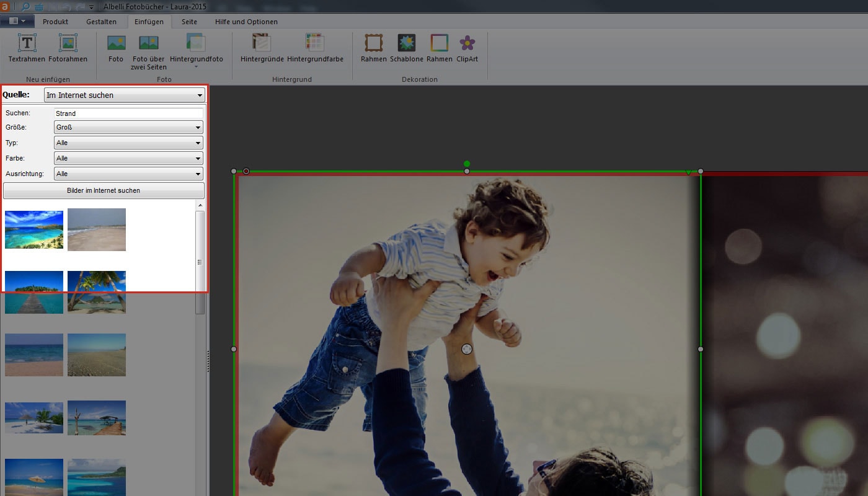Select the first tropical beach thumbnail
The width and height of the screenshot is (868, 496).
(x=34, y=229)
